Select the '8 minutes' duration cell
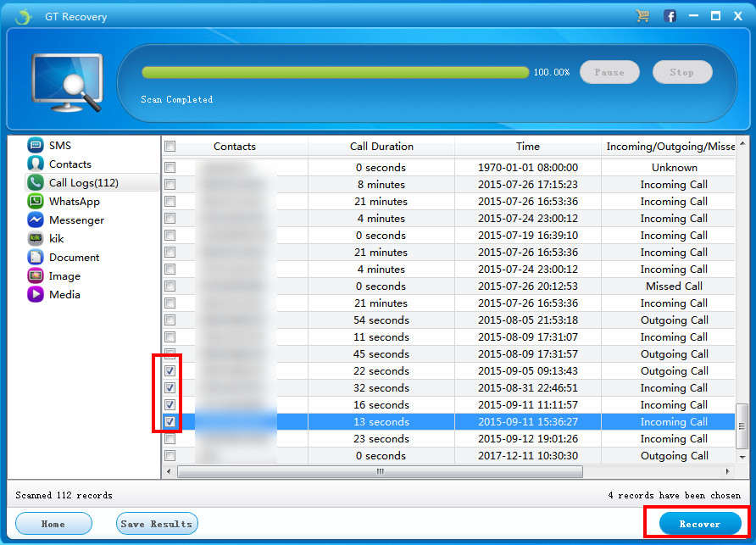The height and width of the screenshot is (545, 756). 381,184
